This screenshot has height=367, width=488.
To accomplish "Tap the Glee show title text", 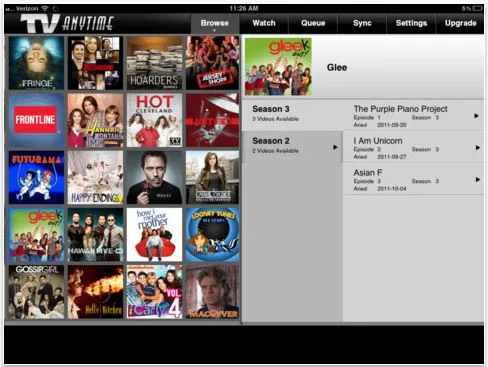I will (x=337, y=67).
